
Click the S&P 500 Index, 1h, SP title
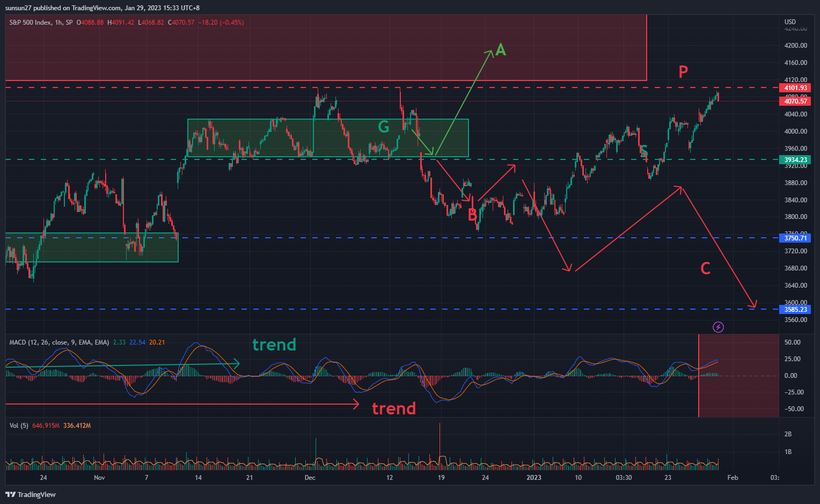41,23
